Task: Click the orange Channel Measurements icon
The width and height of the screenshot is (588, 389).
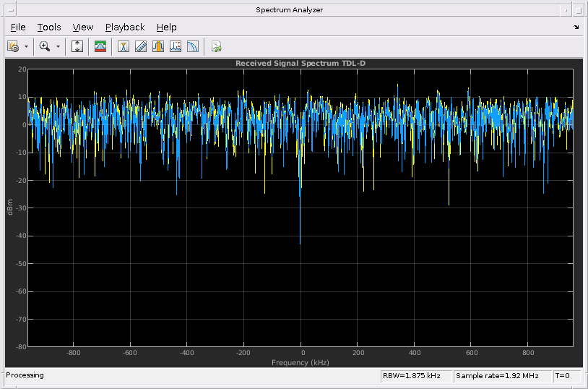Action: [x=158, y=46]
